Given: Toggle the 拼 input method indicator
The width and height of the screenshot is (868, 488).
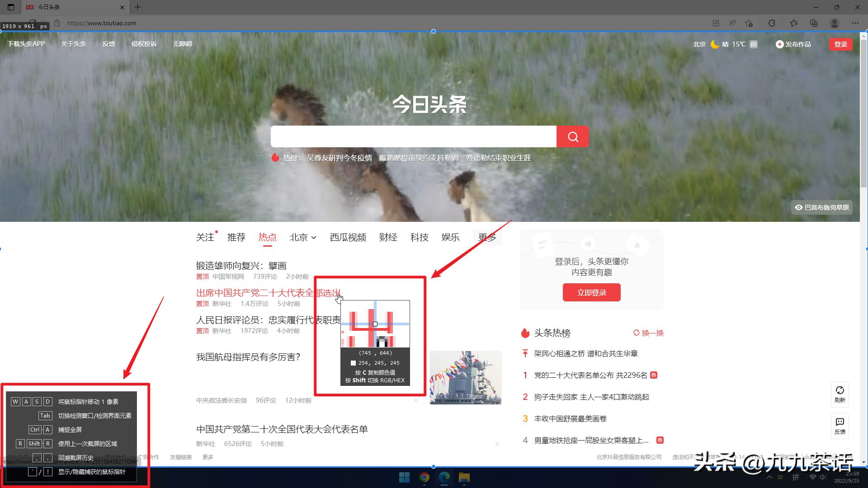Looking at the screenshot, I should (796, 477).
